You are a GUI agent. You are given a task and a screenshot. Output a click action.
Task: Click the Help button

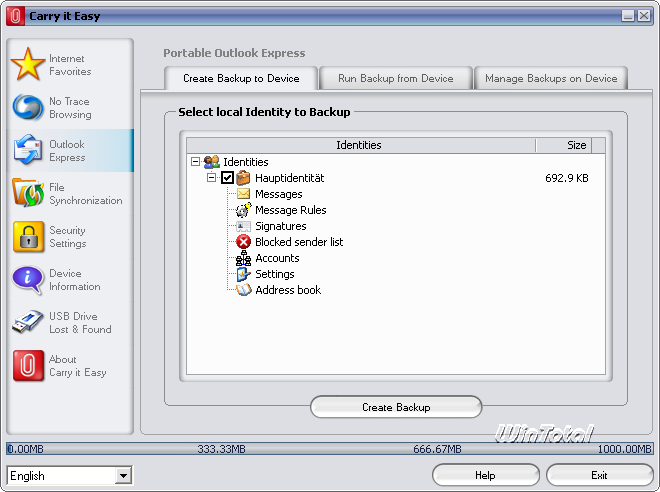click(x=485, y=475)
